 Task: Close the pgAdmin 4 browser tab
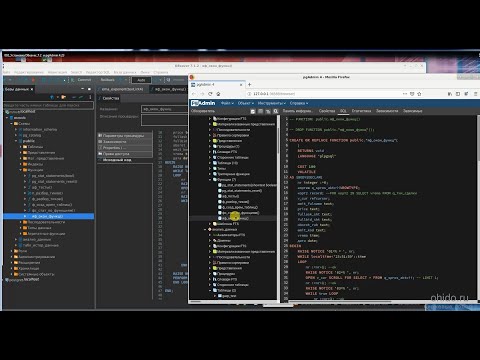(241, 85)
